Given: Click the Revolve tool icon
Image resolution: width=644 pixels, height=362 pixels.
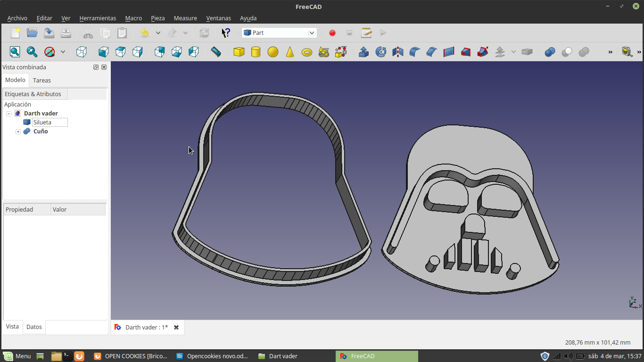Looking at the screenshot, I should click(381, 52).
